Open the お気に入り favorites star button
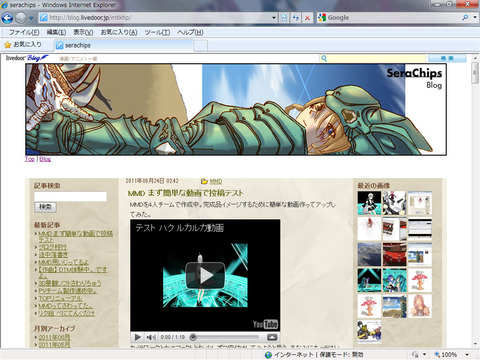480x360 pixels. click(23, 44)
